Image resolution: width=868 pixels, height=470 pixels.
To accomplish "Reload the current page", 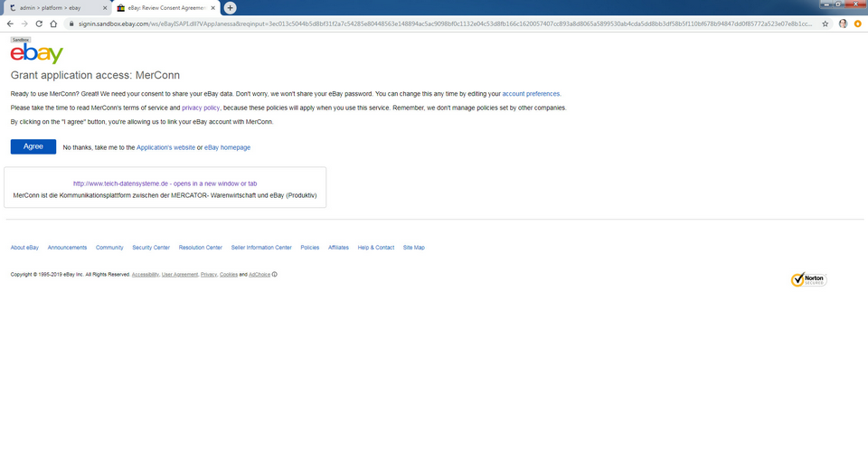I will [39, 23].
